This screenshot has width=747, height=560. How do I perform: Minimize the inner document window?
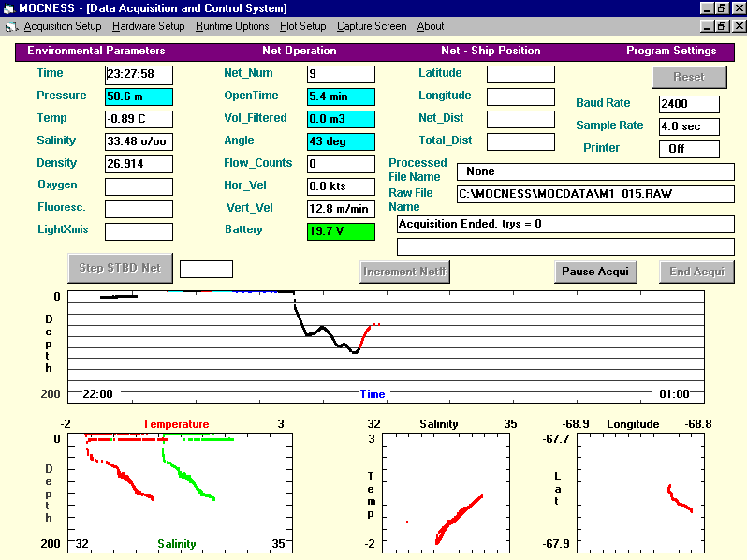(x=708, y=25)
